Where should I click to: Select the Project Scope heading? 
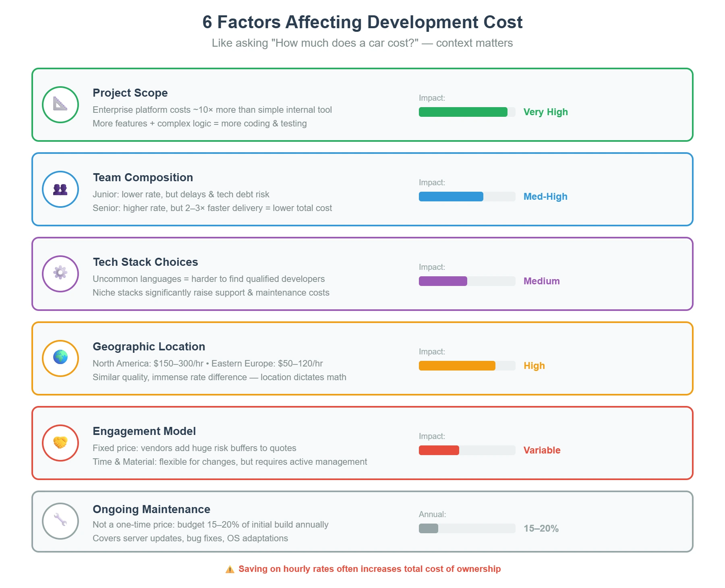pyautogui.click(x=130, y=93)
